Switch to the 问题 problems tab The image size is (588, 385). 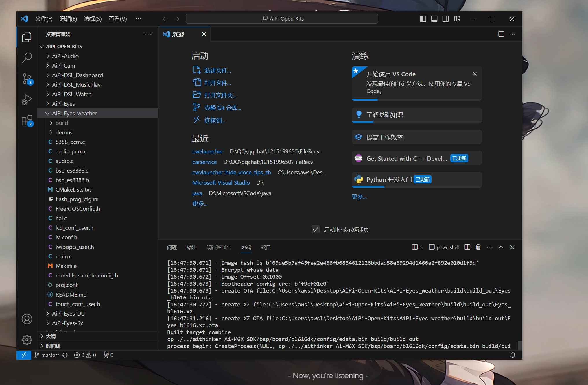[172, 247]
